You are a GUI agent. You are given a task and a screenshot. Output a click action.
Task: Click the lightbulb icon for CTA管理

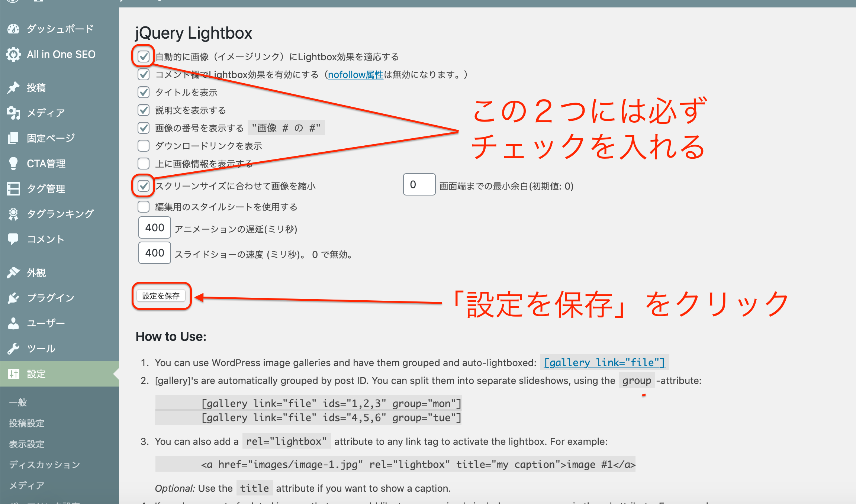tap(13, 164)
